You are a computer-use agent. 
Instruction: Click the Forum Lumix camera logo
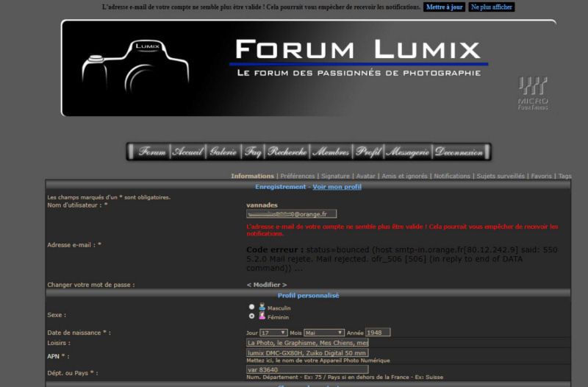pos(135,68)
